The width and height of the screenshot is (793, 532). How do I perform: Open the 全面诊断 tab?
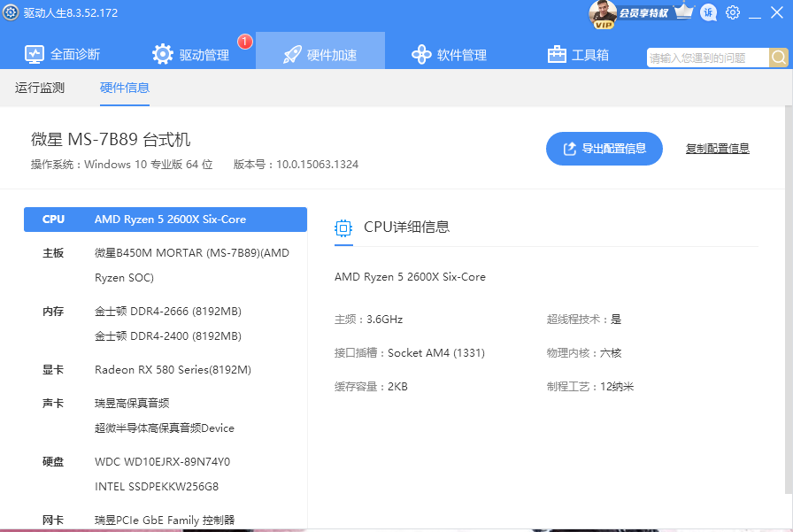[62, 54]
